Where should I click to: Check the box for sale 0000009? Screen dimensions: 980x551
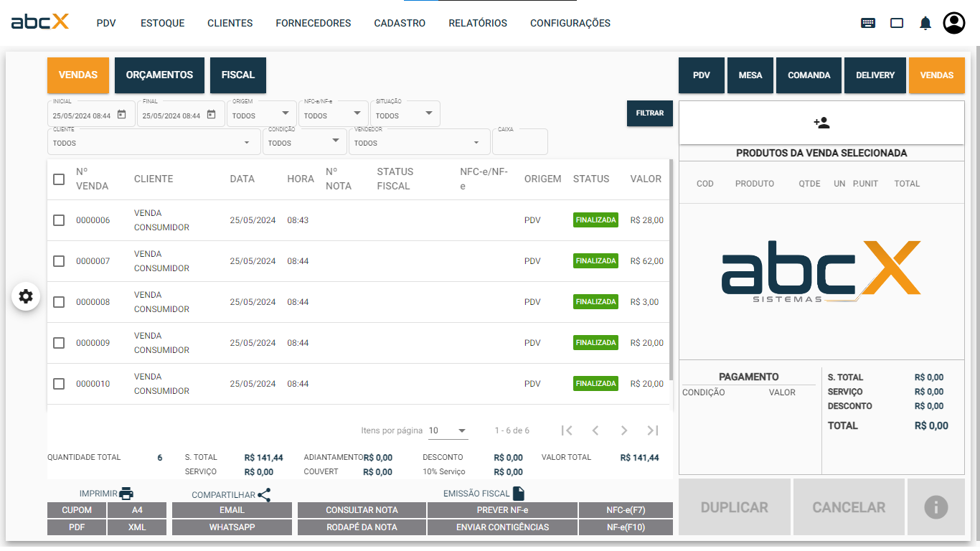tap(59, 343)
